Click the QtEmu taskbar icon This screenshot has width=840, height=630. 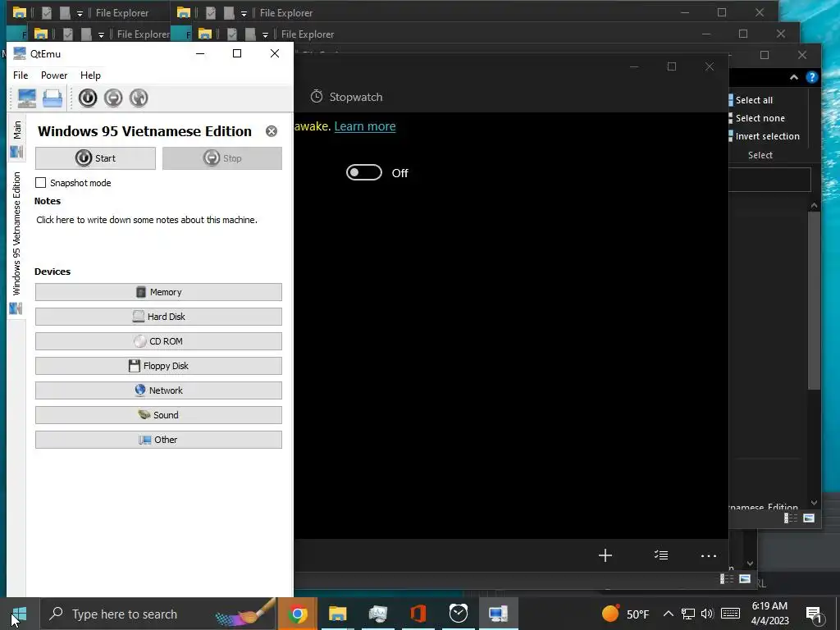point(498,614)
